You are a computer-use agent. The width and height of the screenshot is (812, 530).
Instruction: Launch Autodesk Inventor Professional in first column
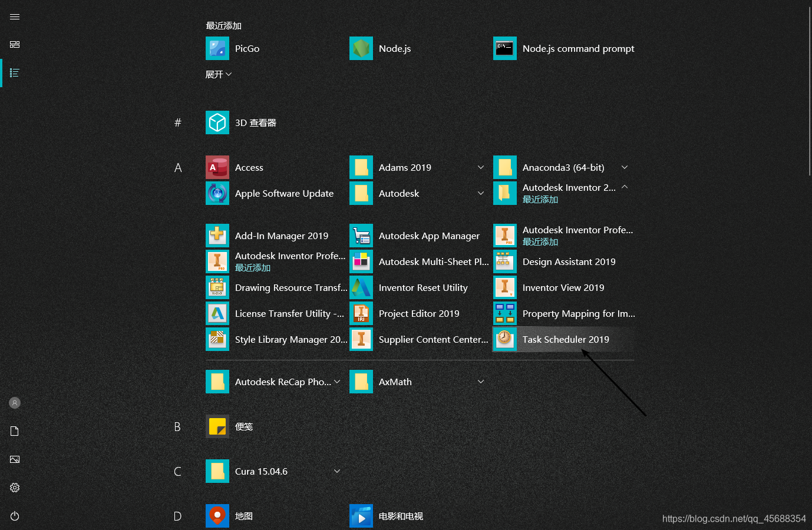tap(217, 261)
